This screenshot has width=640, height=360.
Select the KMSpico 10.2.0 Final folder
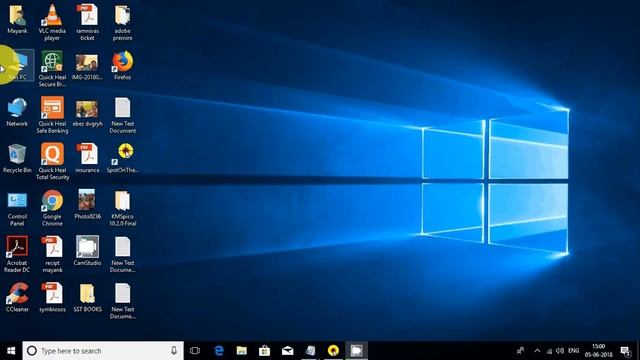[122, 208]
